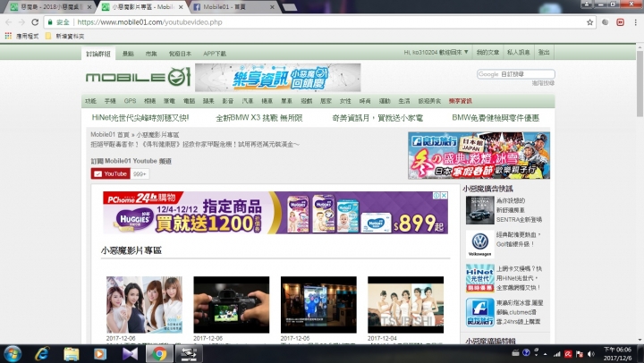The width and height of the screenshot is (644, 363).
Task: Click the red Avira antivirus tray icon
Action: point(569,353)
